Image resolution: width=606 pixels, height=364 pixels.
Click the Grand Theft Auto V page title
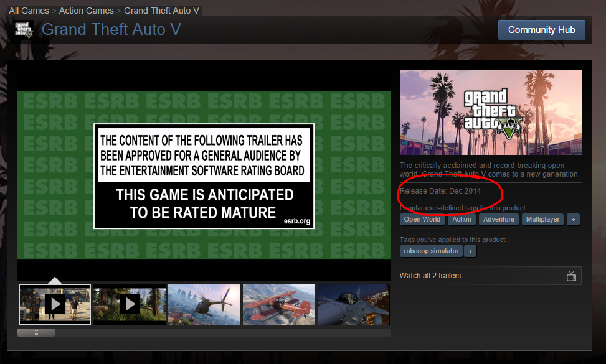pyautogui.click(x=111, y=29)
